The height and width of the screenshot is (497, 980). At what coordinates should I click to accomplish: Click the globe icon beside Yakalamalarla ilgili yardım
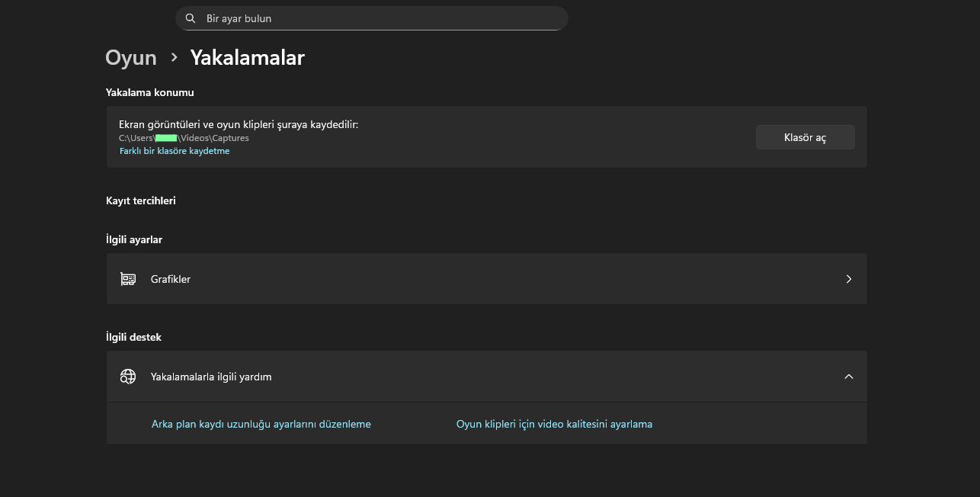point(128,377)
